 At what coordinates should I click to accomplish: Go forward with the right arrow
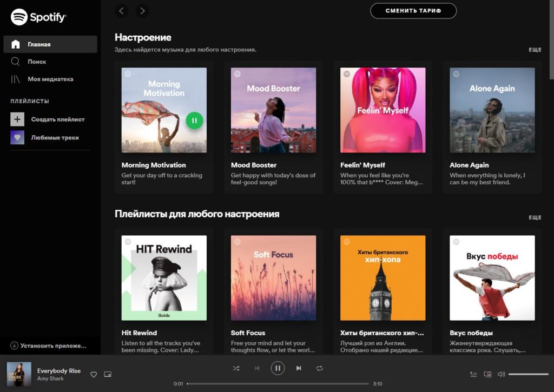pyautogui.click(x=142, y=11)
